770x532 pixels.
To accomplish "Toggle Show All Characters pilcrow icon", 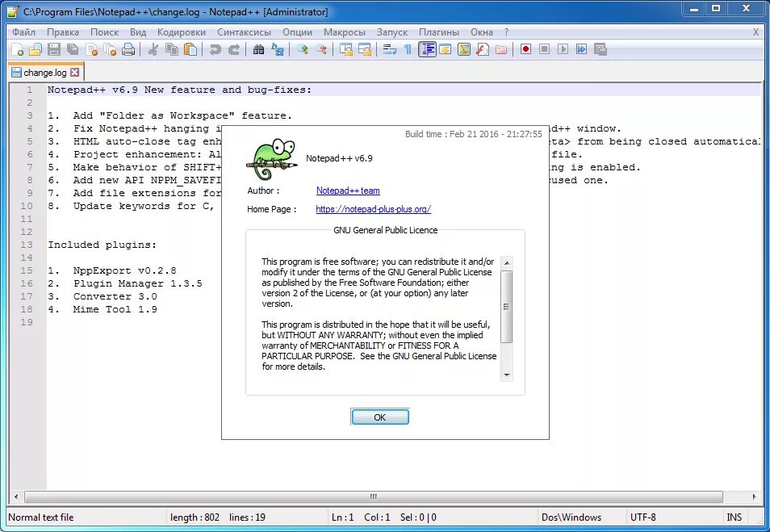I will click(408, 49).
